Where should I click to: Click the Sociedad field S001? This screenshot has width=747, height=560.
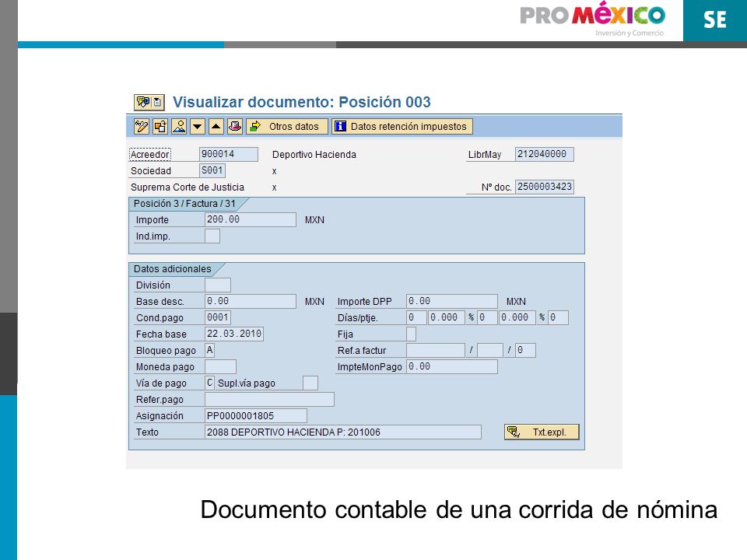(x=212, y=170)
